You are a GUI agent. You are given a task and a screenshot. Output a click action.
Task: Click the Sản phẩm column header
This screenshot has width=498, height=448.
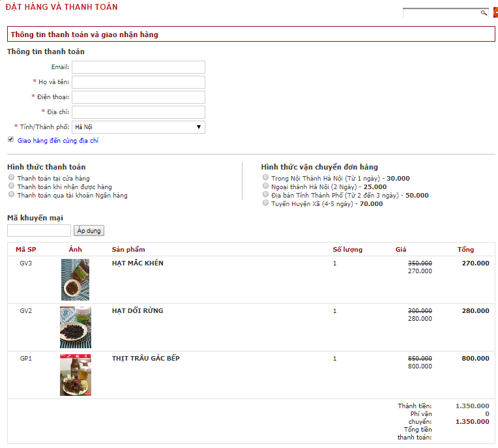coord(128,249)
